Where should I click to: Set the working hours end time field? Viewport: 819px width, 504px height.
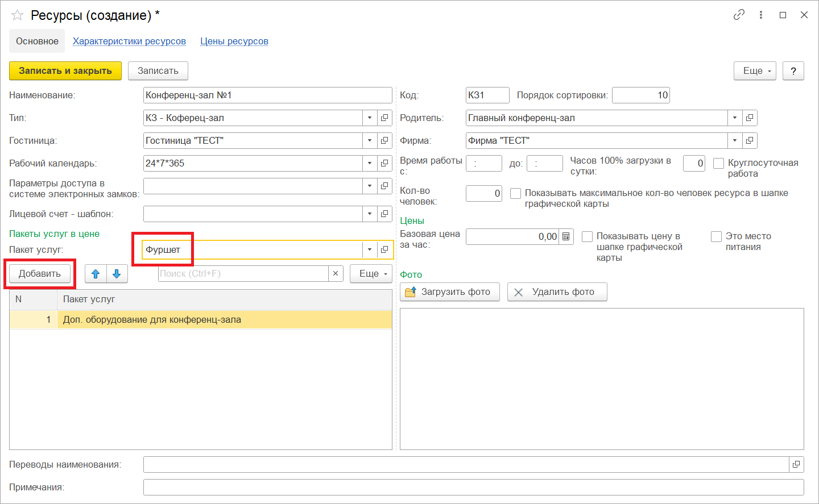(x=544, y=163)
